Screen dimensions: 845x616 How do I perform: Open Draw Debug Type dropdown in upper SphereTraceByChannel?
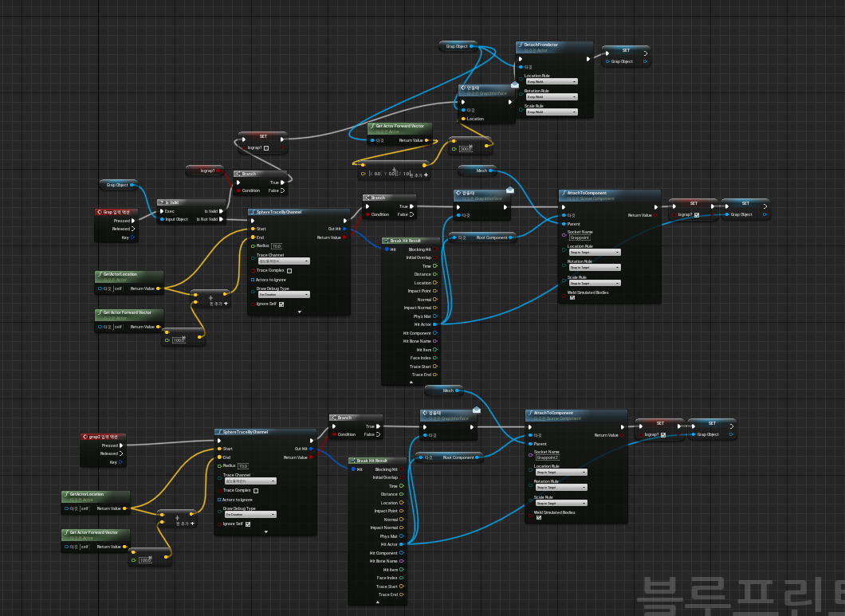[284, 295]
